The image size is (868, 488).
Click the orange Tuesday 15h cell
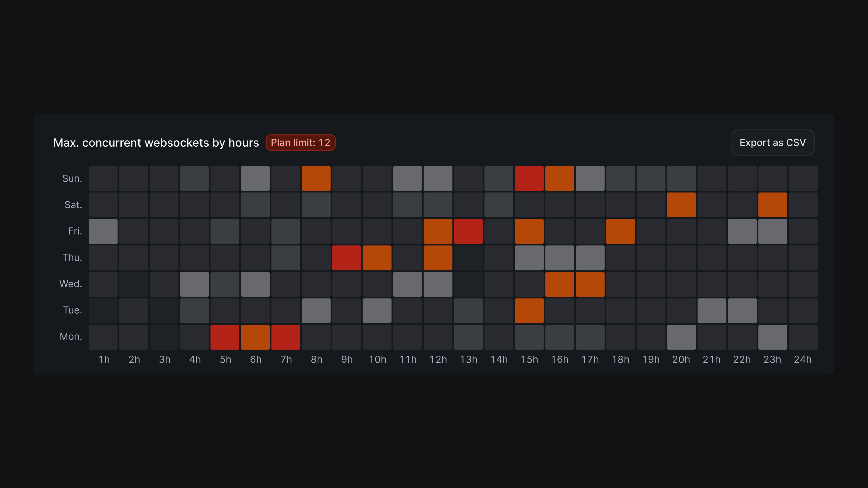click(x=529, y=310)
